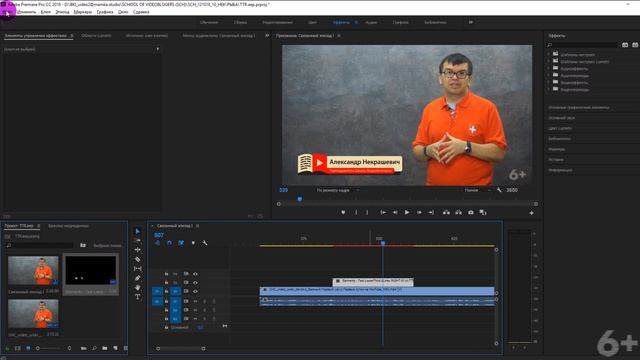Step forward one frame in Program monitor
640x360 pixels.
coord(419,212)
